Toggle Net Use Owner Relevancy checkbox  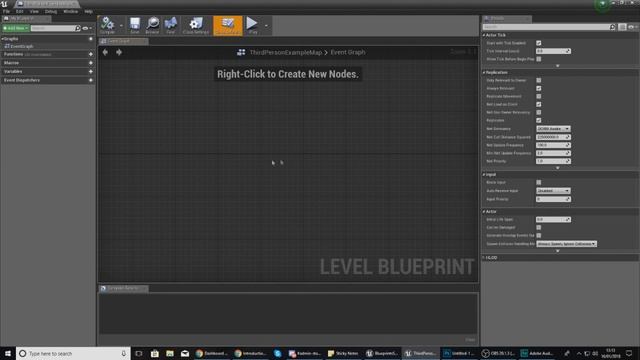(x=539, y=112)
